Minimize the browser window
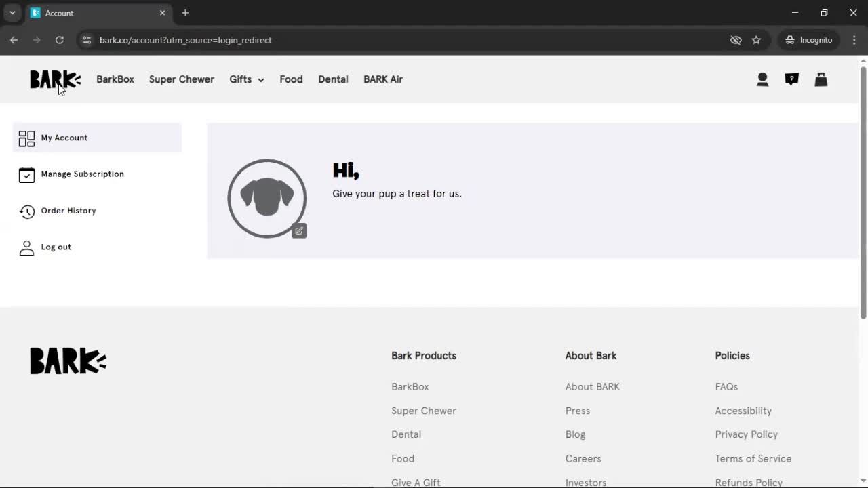The image size is (868, 488). 795,13
